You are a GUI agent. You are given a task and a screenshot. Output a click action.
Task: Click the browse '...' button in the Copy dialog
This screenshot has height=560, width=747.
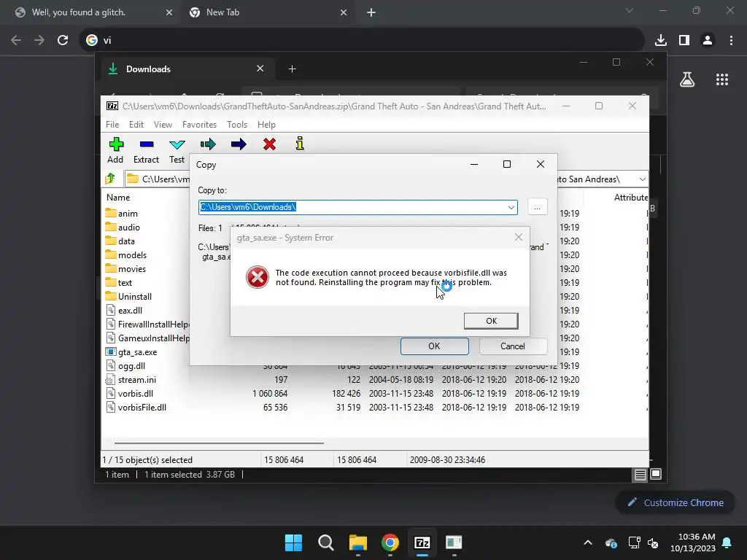point(537,207)
